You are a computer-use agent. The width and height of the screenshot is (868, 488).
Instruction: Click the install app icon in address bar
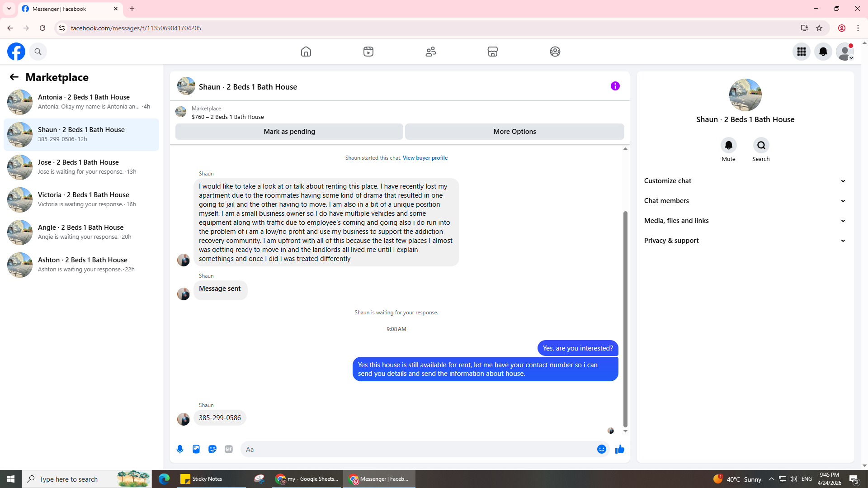click(x=804, y=28)
